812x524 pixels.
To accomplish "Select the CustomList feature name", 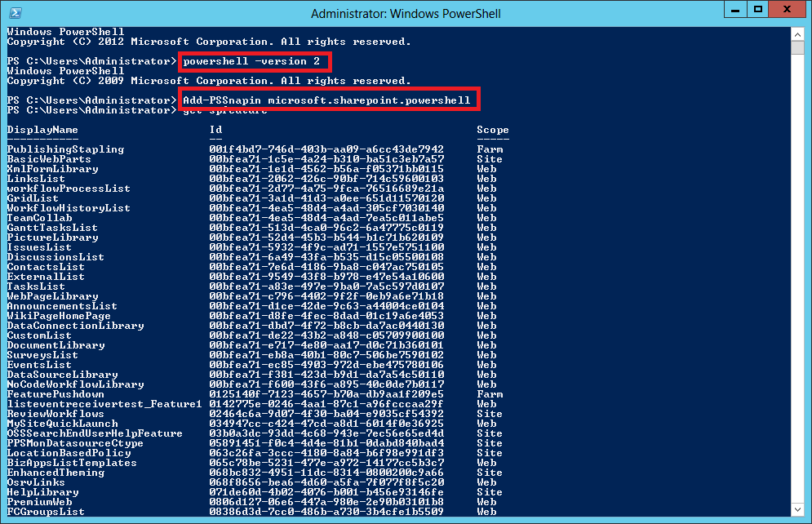I will click(x=39, y=335).
